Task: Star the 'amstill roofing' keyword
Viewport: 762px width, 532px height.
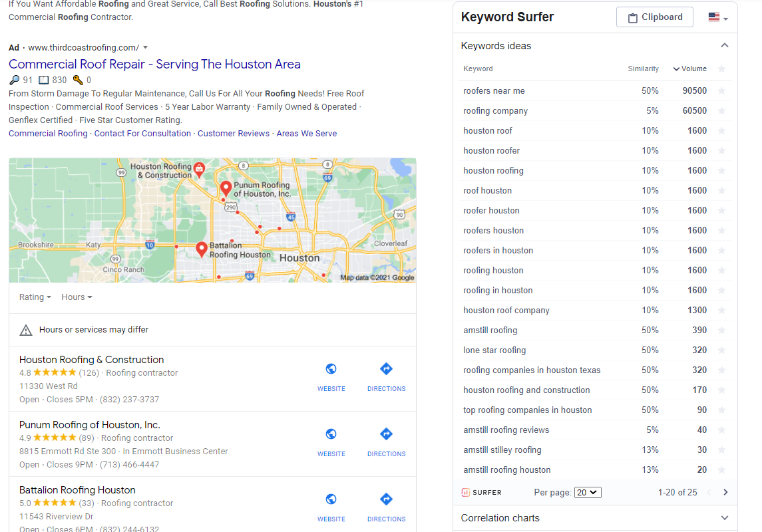Action: 721,330
